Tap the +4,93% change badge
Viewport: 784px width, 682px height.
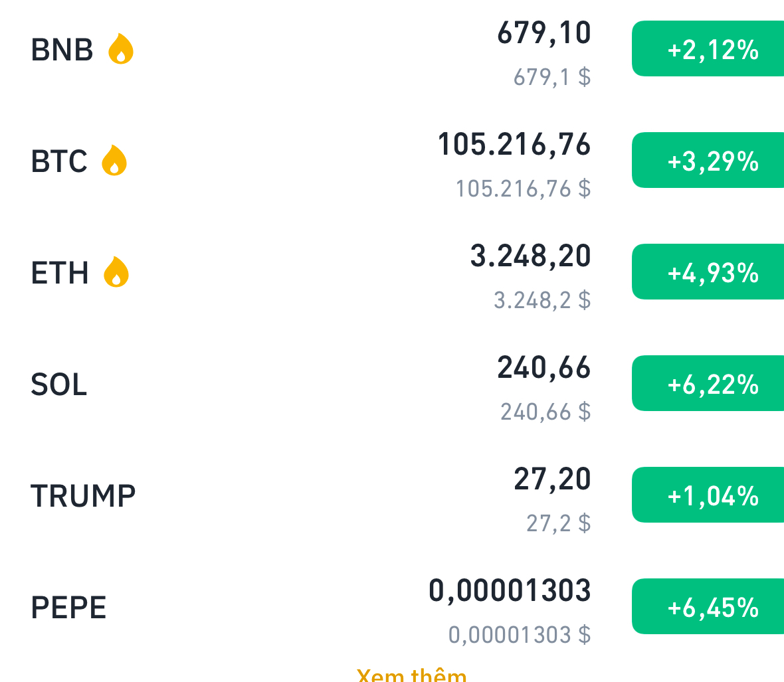[711, 272]
